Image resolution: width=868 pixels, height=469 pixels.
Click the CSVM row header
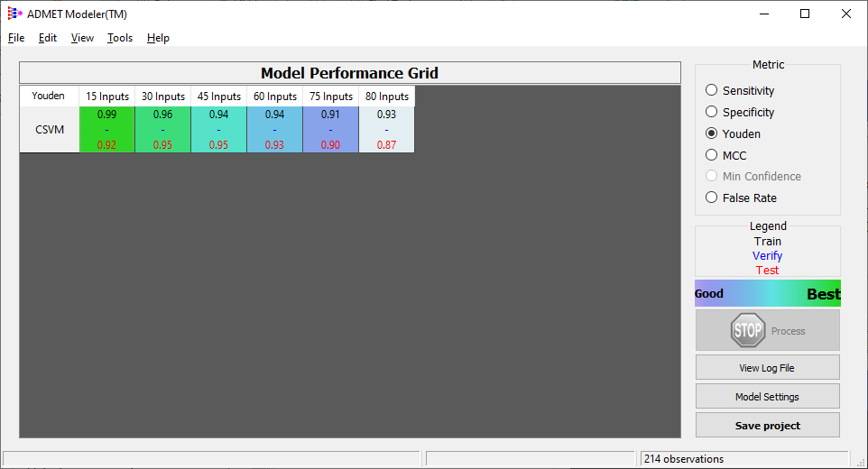coord(50,129)
